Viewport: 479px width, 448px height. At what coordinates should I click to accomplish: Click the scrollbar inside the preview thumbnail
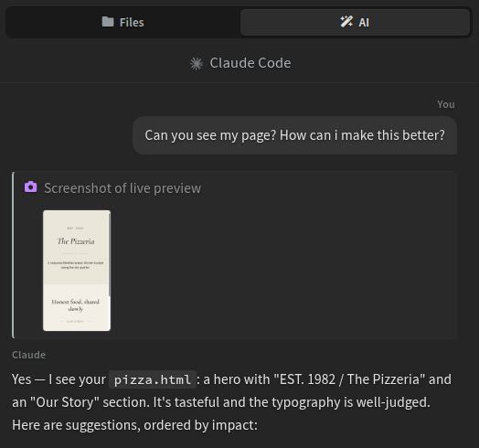click(x=109, y=253)
